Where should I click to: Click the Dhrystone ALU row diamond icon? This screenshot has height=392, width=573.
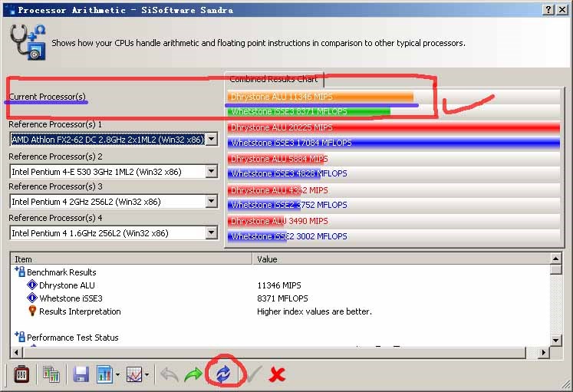point(32,285)
